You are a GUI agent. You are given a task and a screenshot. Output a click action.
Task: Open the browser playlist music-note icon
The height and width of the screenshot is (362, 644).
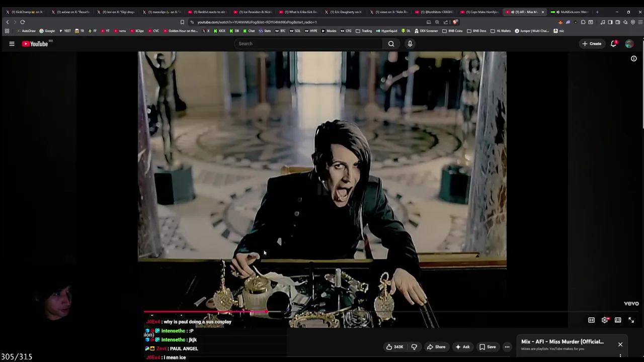click(x=603, y=22)
